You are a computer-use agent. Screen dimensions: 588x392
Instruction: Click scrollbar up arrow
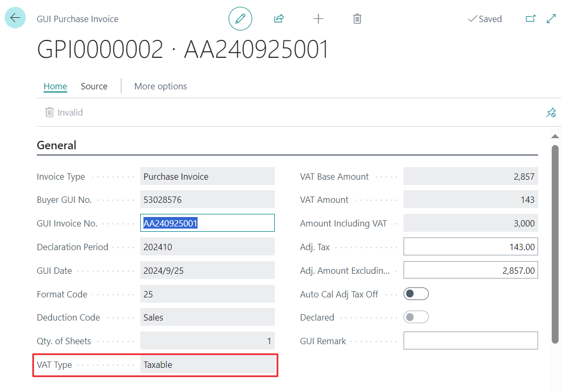(x=555, y=137)
